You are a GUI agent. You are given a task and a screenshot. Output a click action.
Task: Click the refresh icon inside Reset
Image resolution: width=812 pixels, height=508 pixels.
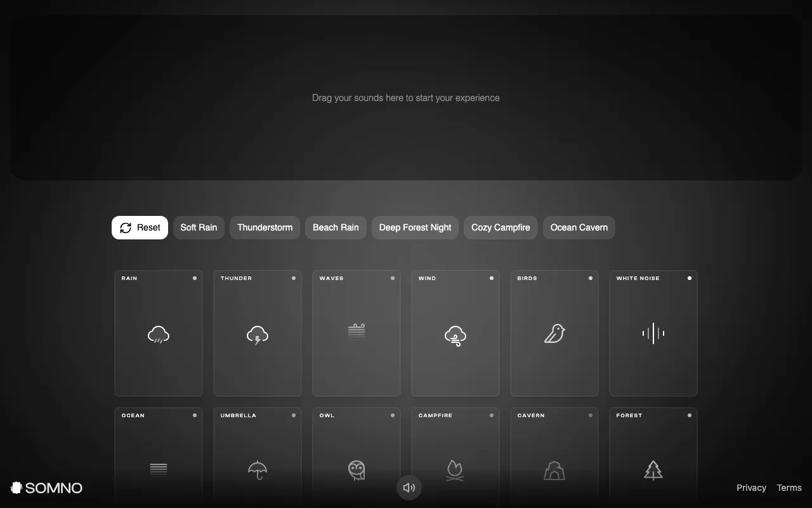pos(126,228)
